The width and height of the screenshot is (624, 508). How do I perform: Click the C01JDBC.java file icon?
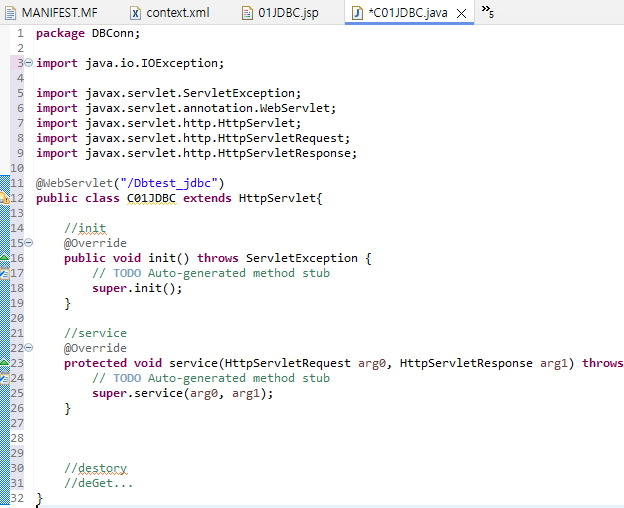click(x=357, y=13)
